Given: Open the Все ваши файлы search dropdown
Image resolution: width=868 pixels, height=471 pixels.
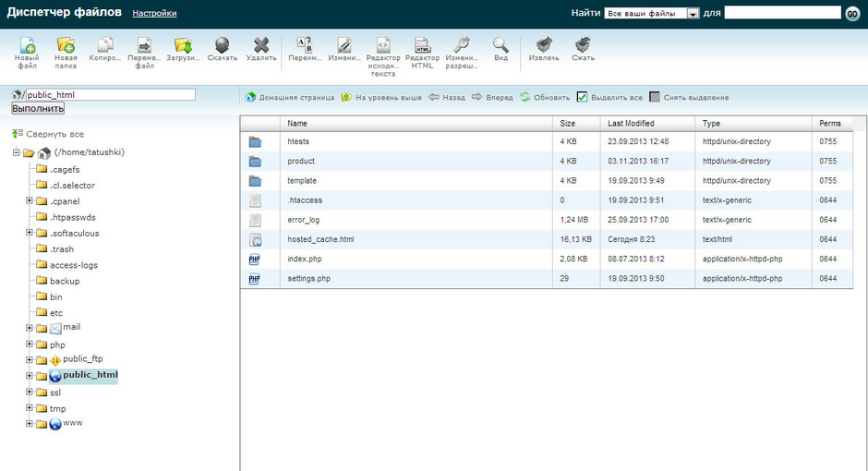Looking at the screenshot, I should (652, 13).
